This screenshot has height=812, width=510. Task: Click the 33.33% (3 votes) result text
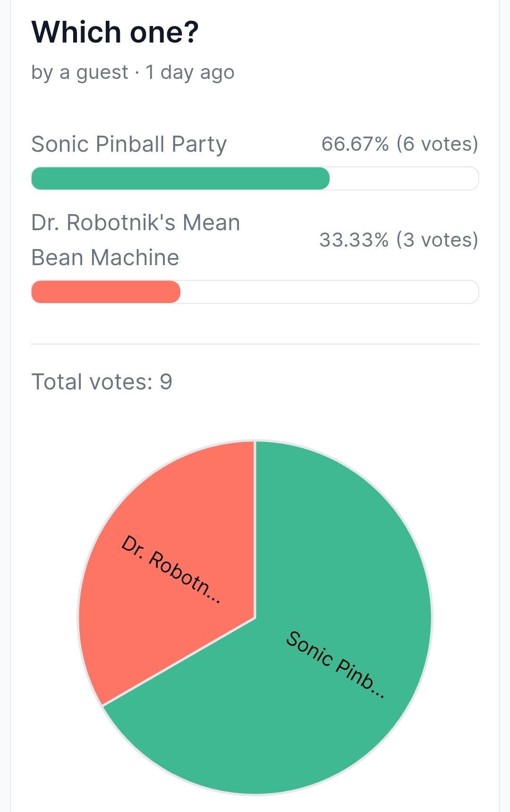pyautogui.click(x=399, y=240)
